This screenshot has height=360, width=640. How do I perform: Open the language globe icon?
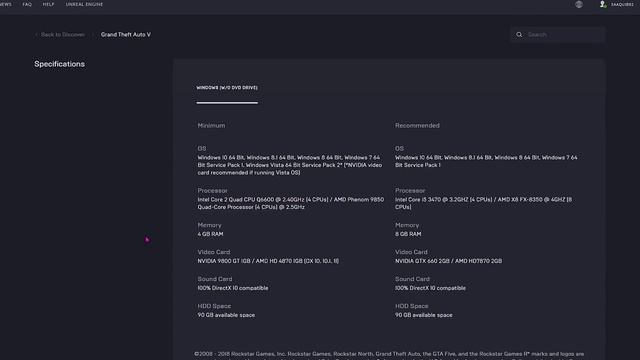pos(579,4)
